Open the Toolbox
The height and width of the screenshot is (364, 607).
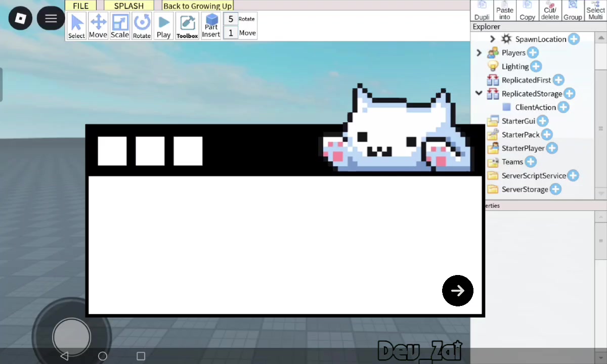[x=187, y=26]
